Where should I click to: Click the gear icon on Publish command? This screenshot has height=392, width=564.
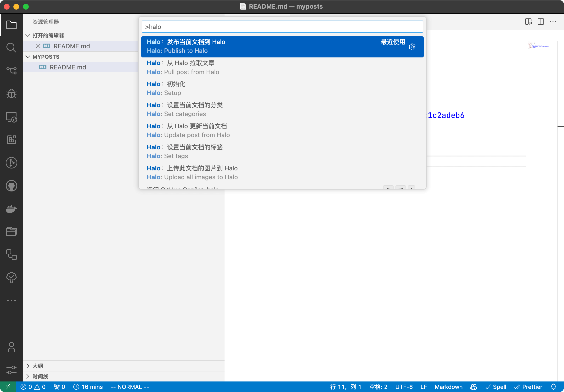point(412,47)
